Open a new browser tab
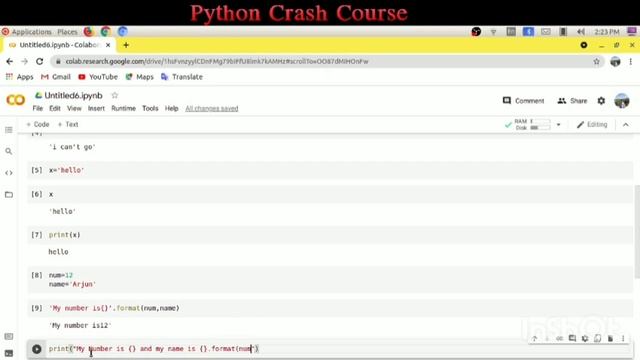 coord(126,45)
